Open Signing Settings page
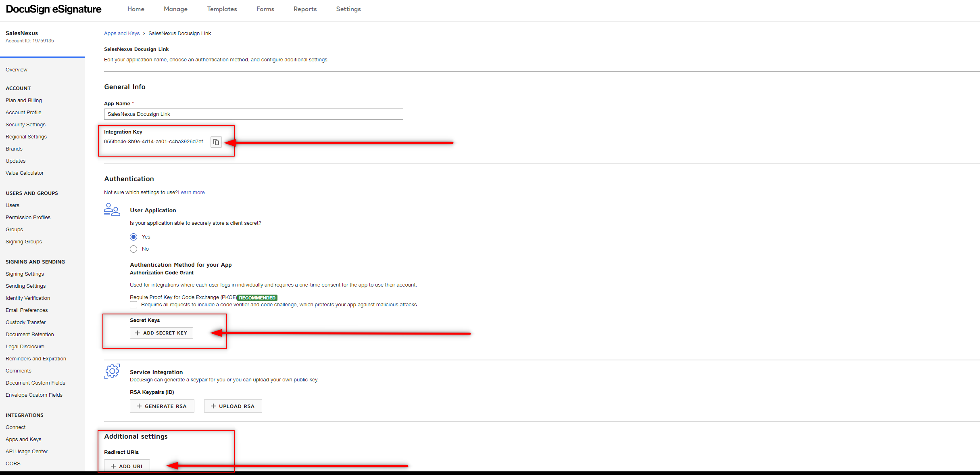Screen dimensions: 980x475 click(25, 274)
